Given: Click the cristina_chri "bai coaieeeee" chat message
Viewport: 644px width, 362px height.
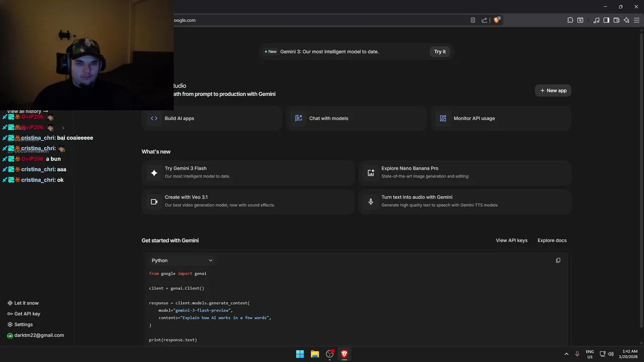Looking at the screenshot, I should pyautogui.click(x=48, y=138).
